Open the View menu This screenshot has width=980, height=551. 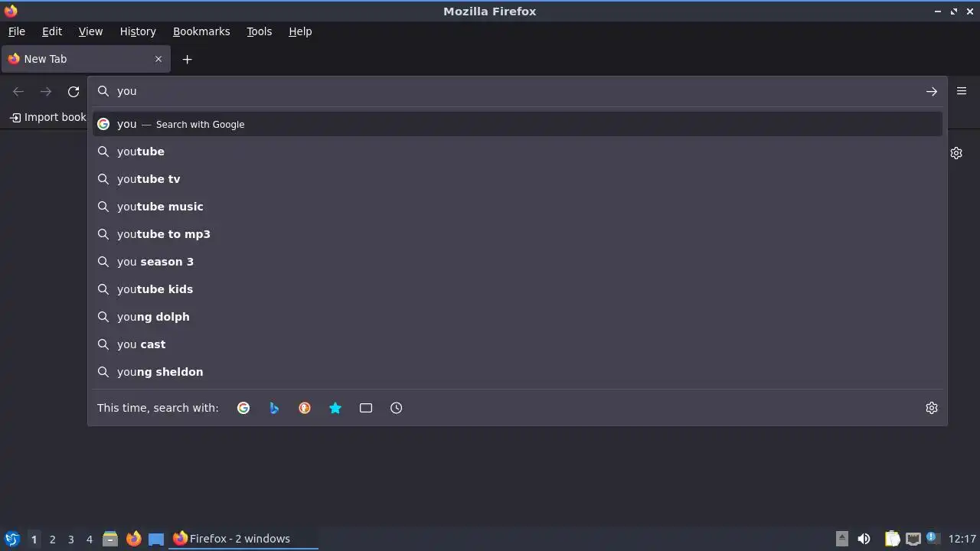click(90, 31)
